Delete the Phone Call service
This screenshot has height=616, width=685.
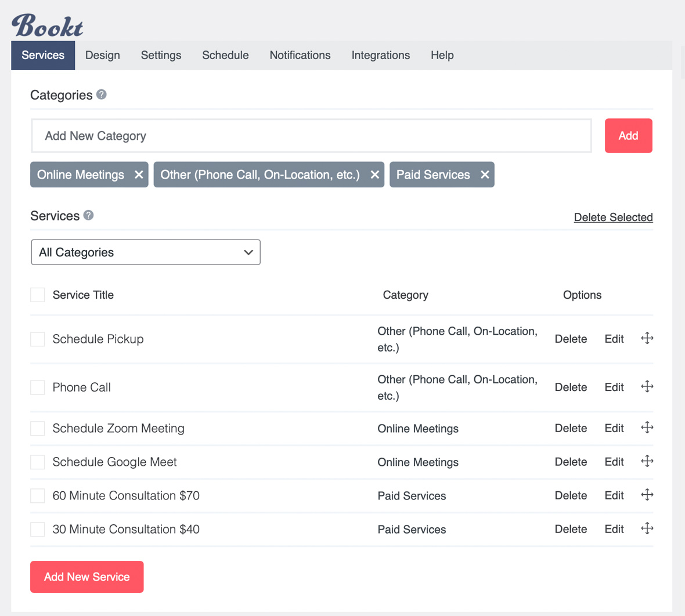pos(571,387)
